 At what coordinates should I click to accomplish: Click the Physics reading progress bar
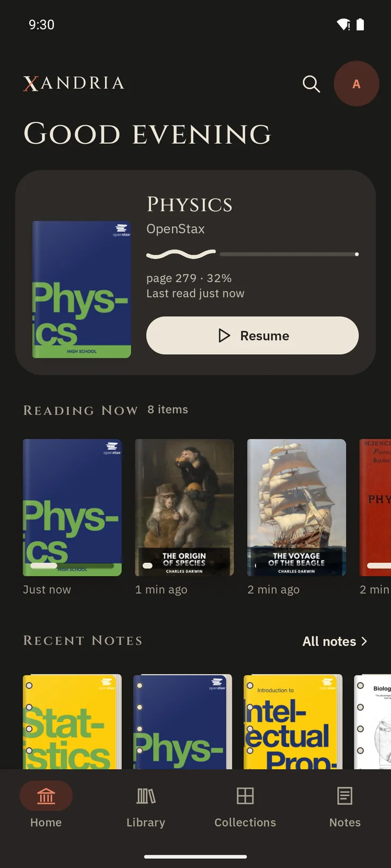253,254
